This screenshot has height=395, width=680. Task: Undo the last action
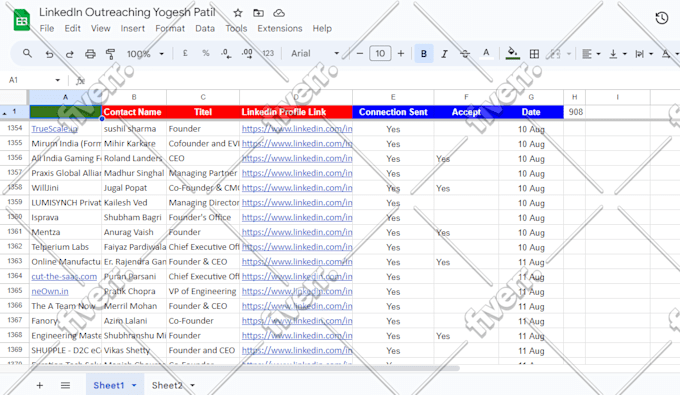[49, 54]
